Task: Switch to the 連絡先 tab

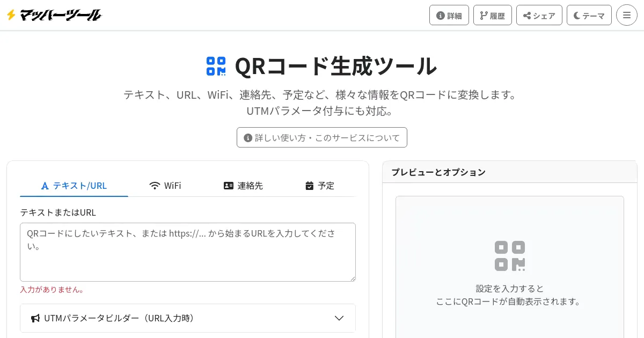Action: coord(243,186)
